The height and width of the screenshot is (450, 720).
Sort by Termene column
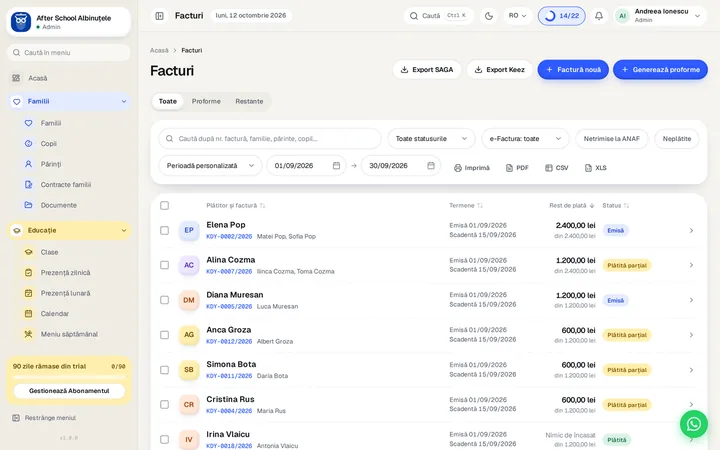(466, 206)
